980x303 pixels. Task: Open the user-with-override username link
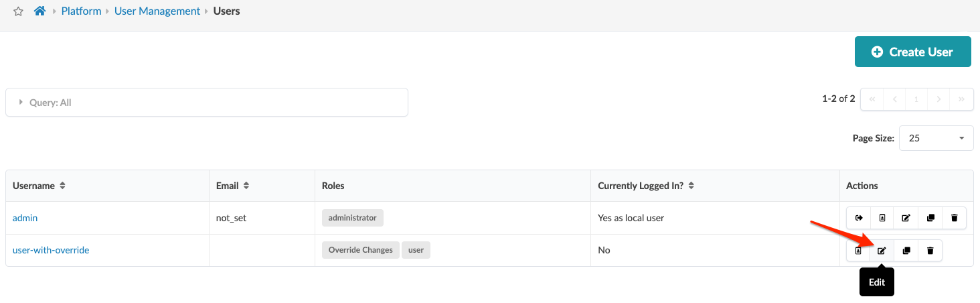[x=51, y=250]
